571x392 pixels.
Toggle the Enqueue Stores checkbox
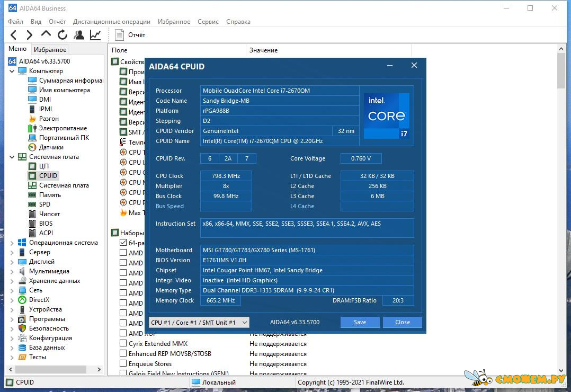(123, 363)
